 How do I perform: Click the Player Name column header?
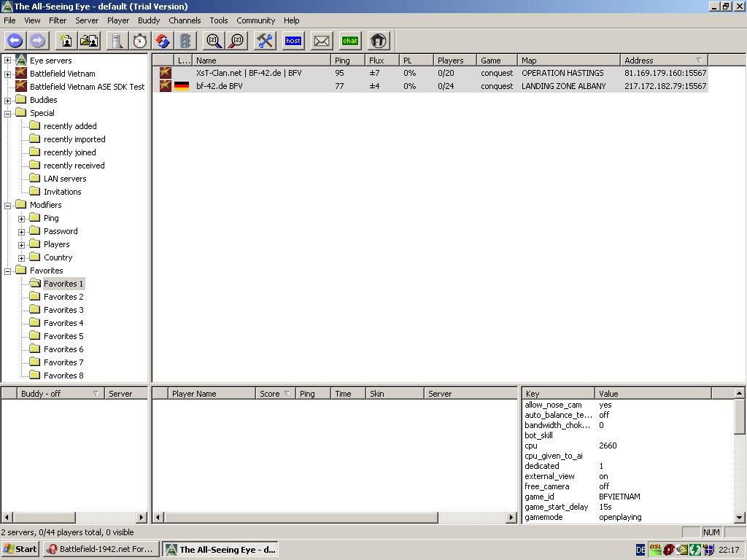212,394
